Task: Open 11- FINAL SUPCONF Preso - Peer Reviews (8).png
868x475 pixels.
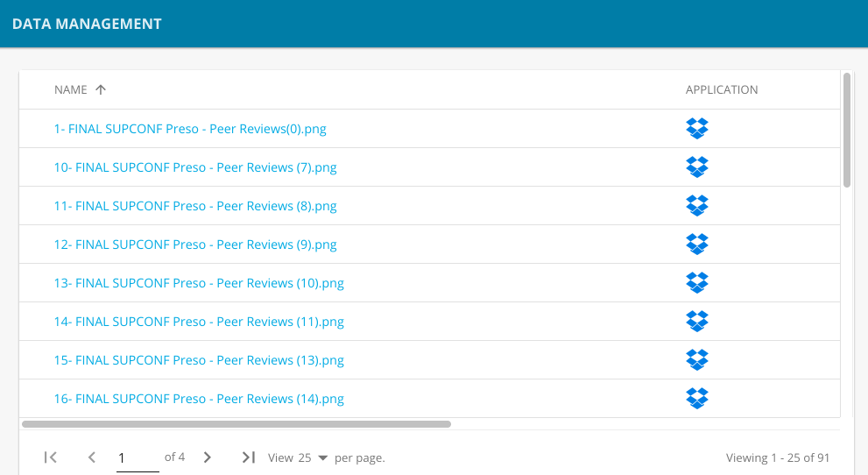Action: click(194, 206)
